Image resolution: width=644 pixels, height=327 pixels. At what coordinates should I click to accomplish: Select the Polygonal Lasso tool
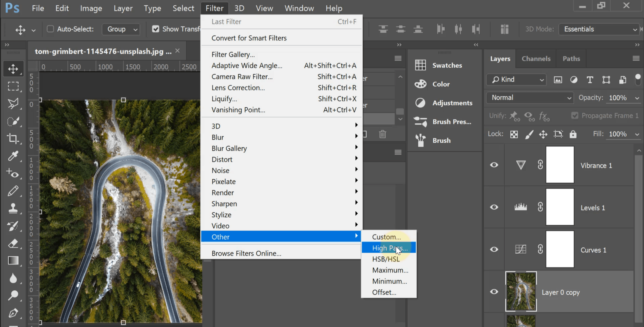pyautogui.click(x=13, y=104)
